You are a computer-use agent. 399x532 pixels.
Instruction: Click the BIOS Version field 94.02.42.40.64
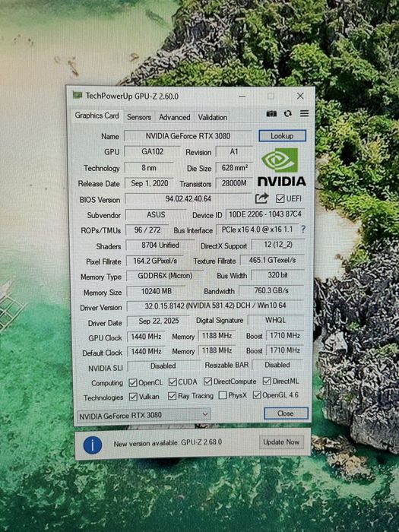tap(188, 199)
